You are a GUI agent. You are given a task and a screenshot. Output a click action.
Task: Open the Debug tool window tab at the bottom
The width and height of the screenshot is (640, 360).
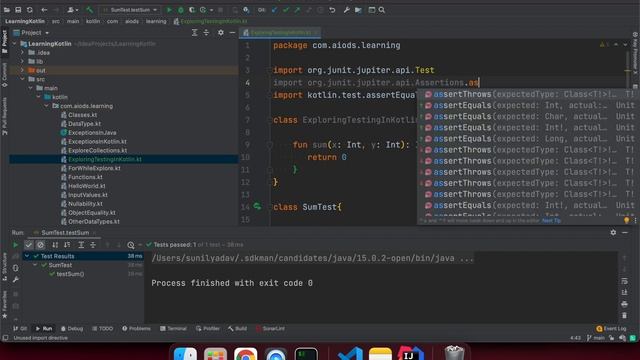click(x=72, y=329)
